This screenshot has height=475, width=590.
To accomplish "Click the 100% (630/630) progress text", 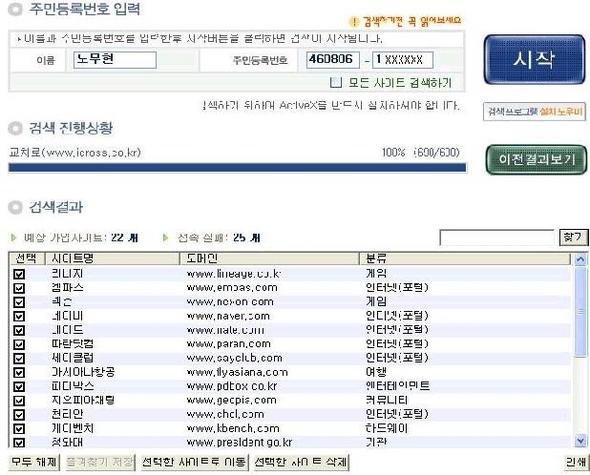I will [421, 152].
